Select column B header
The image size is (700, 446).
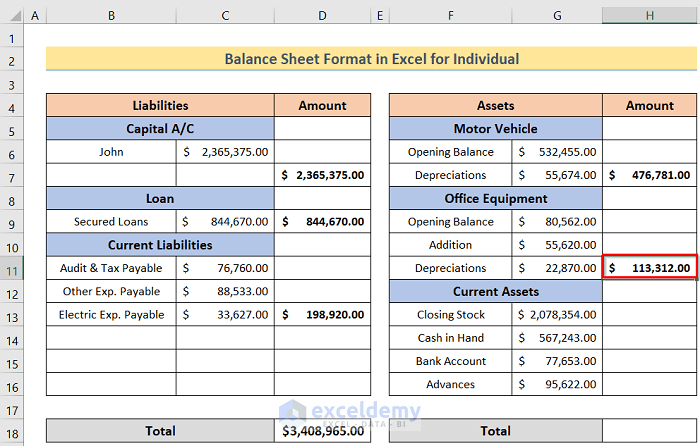(x=110, y=16)
